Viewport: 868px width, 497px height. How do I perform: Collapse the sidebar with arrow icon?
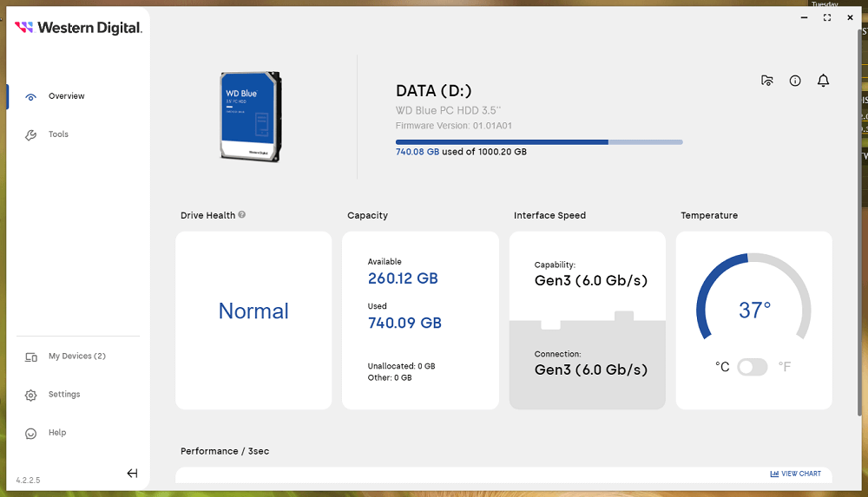pyautogui.click(x=132, y=474)
